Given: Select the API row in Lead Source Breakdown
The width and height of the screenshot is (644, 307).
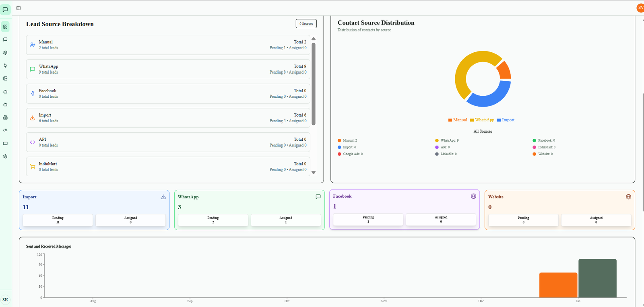Looking at the screenshot, I should (x=168, y=142).
